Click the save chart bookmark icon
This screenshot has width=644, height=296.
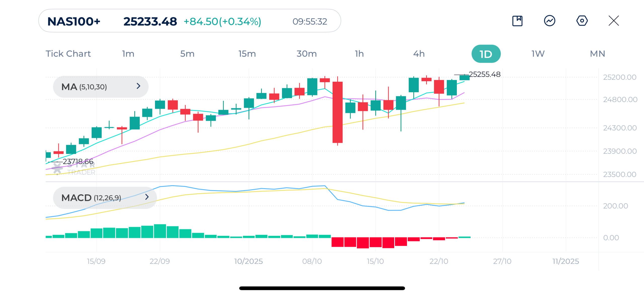517,21
